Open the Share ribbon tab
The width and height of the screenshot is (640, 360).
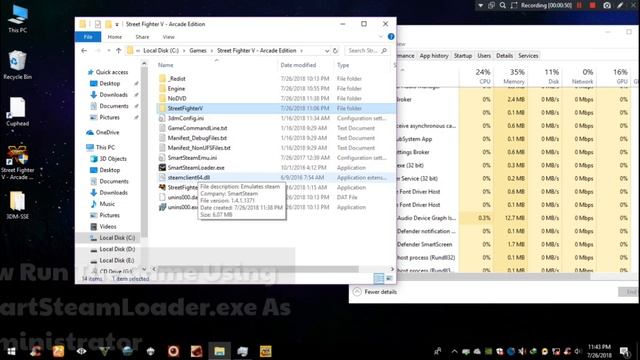click(142, 37)
